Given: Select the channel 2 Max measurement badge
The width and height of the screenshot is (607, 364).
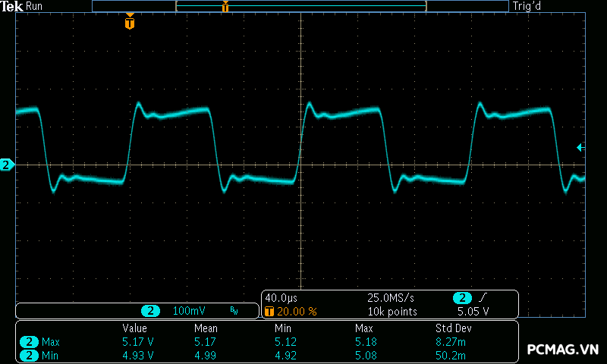Looking at the screenshot, I should [28, 342].
